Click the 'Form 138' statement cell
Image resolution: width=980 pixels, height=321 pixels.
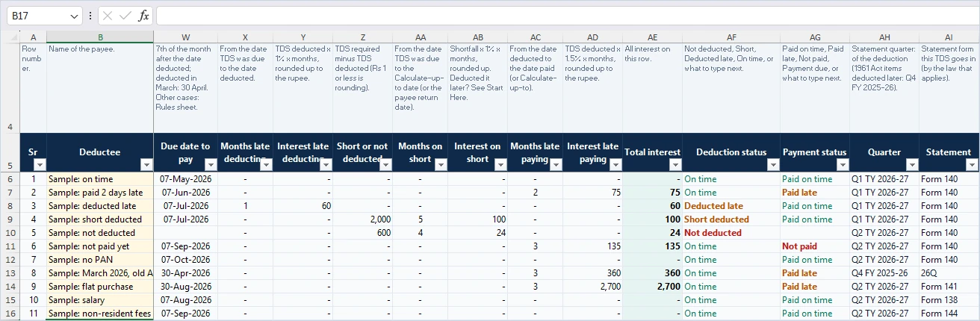(x=949, y=300)
